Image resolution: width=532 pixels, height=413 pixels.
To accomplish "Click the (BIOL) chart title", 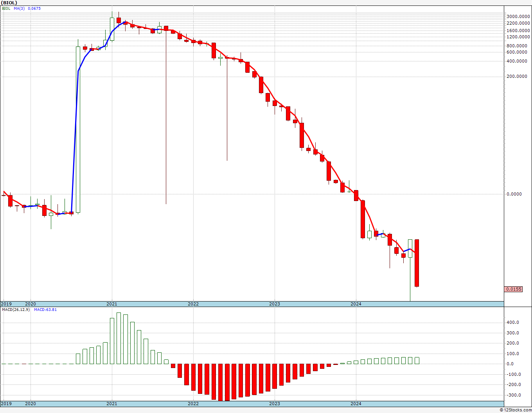I will 9,3.
